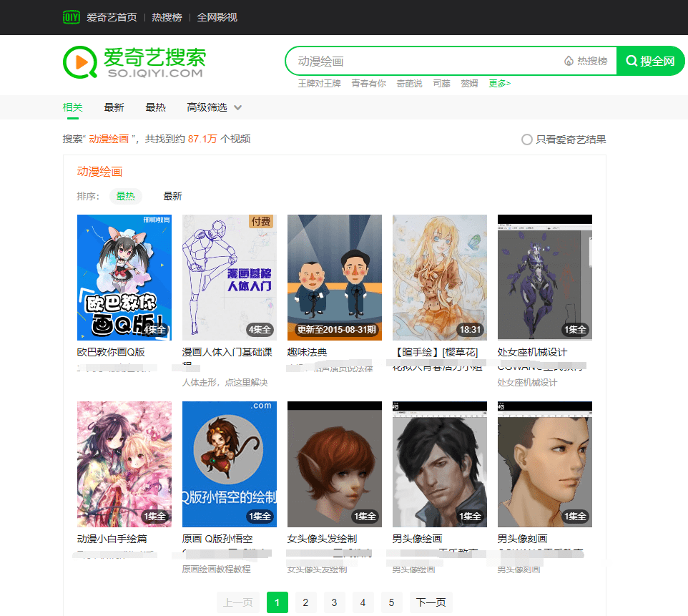Switch to the 最热 tab
Screen dimensions: 688x616
[x=155, y=107]
